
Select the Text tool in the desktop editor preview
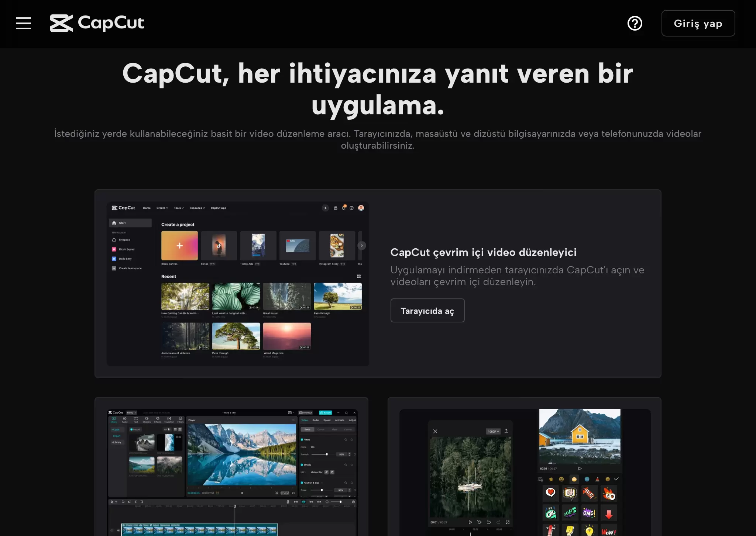[x=135, y=420]
